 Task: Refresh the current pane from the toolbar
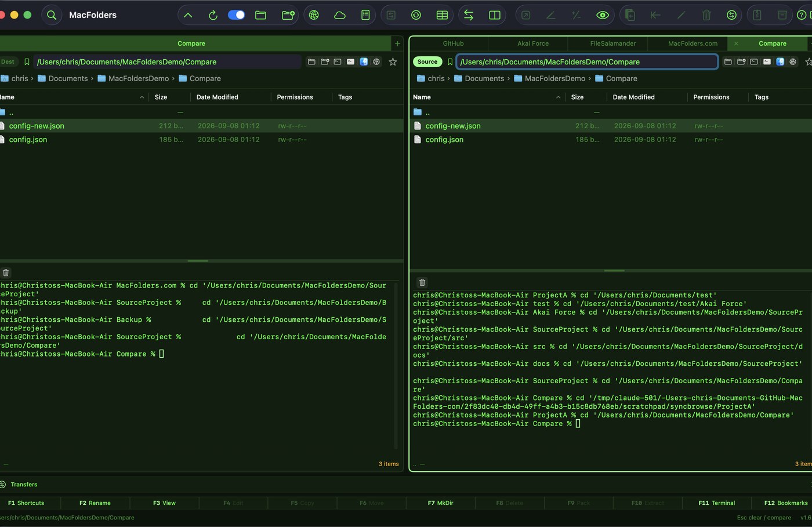[213, 15]
